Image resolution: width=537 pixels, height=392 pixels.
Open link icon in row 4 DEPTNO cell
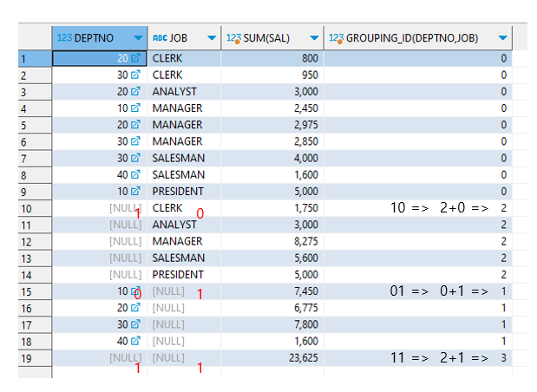[x=135, y=108]
